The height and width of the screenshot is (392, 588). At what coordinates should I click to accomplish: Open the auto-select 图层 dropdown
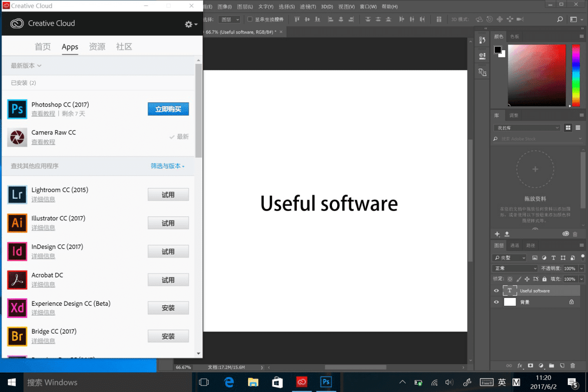point(230,19)
